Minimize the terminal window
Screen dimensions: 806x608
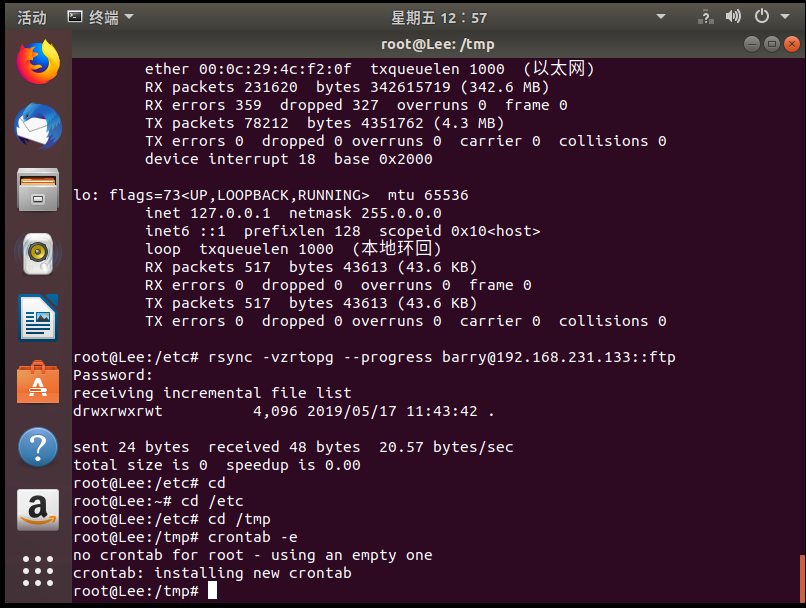(752, 44)
